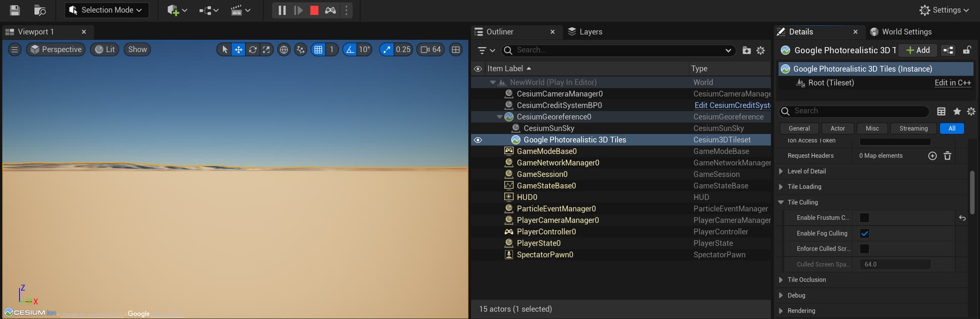Toggle scale snapping

click(387, 50)
